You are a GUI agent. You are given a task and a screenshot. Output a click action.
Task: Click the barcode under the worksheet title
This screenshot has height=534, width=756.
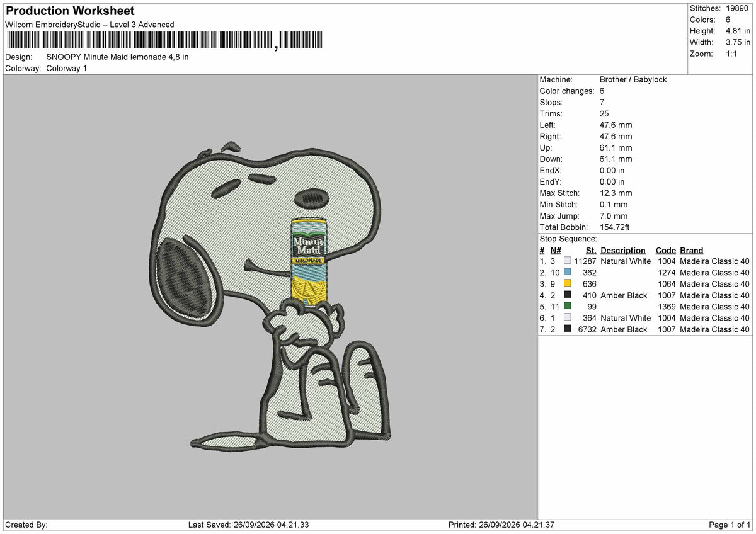(x=165, y=40)
